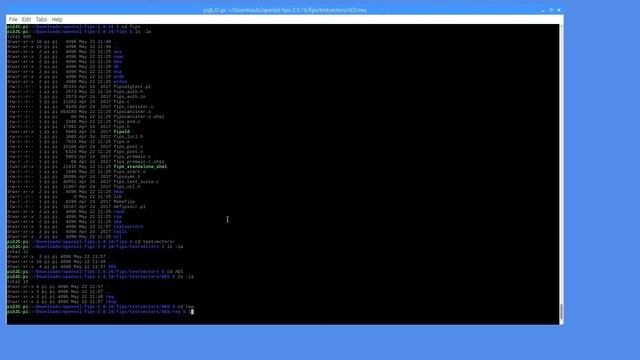Screen dimensions: 640x360
Task: Click the 'fips_auth.in' file name
Action: (129, 97)
